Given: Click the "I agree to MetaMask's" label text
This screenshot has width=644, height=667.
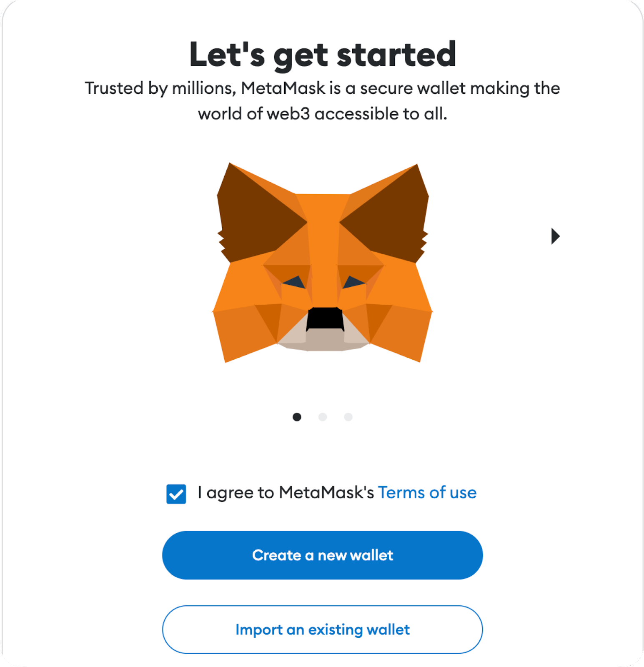Looking at the screenshot, I should [286, 493].
